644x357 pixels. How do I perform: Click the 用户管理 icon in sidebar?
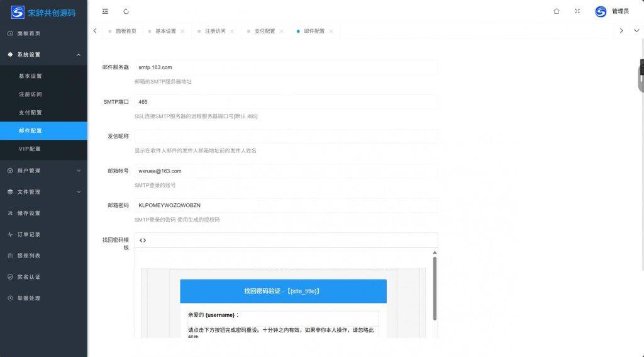[x=10, y=171]
